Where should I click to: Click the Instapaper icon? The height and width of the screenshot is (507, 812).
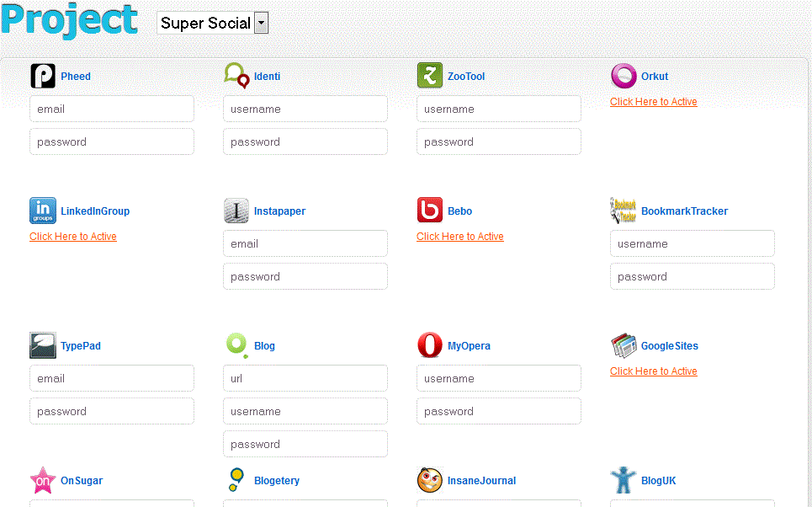point(236,211)
